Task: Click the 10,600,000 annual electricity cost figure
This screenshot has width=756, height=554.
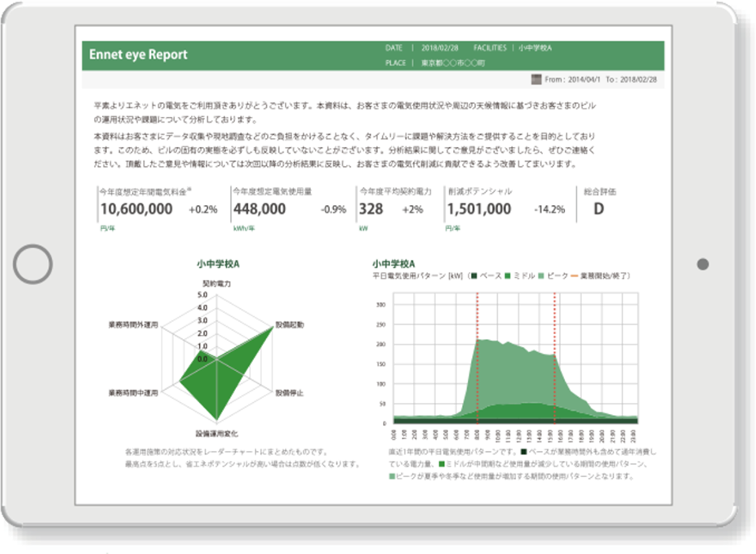Action: [x=136, y=209]
